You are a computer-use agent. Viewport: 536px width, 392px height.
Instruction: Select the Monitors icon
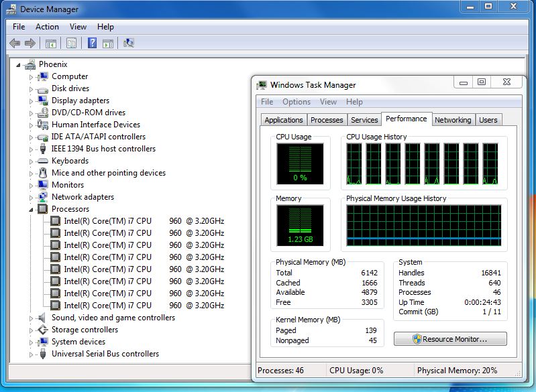43,185
